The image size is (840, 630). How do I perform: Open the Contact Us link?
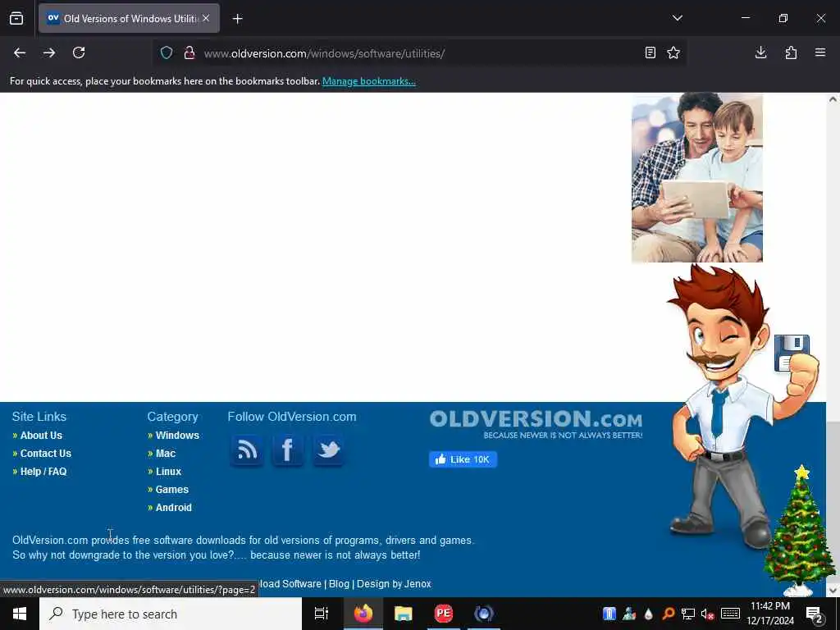coord(46,454)
